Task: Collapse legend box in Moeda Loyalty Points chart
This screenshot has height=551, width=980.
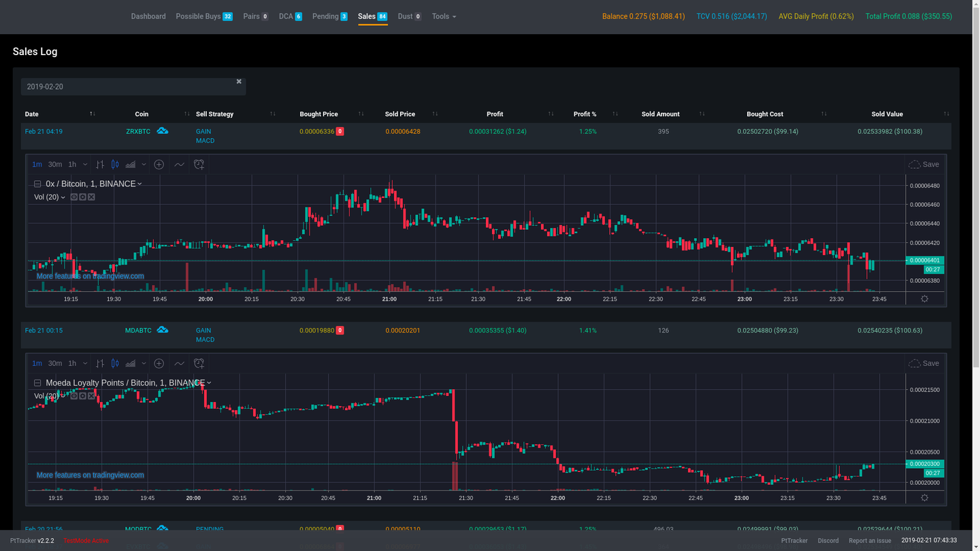Action: point(37,383)
